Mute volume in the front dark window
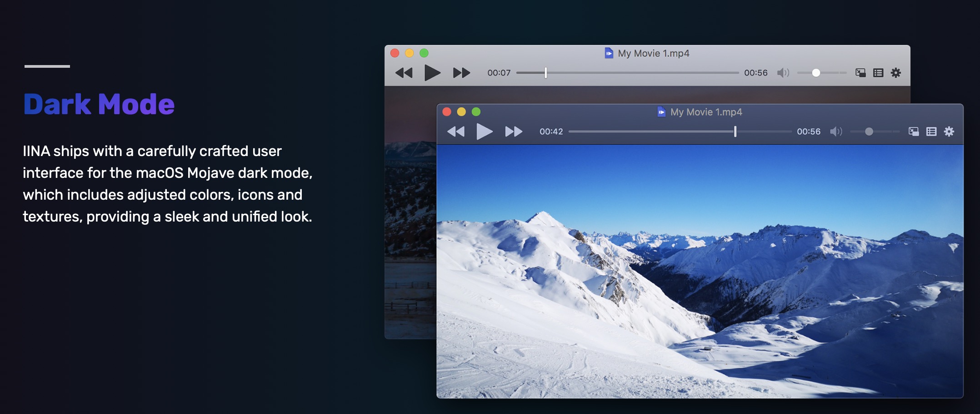 point(836,131)
